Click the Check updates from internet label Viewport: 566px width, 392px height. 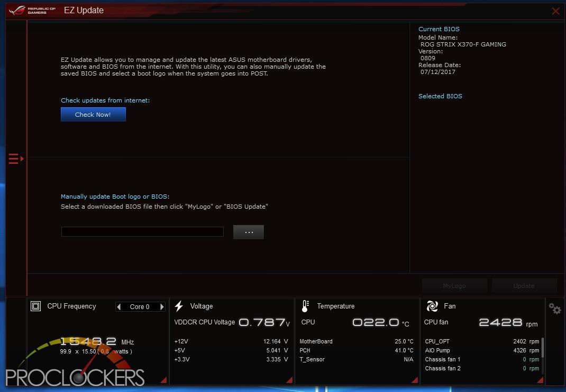click(105, 100)
